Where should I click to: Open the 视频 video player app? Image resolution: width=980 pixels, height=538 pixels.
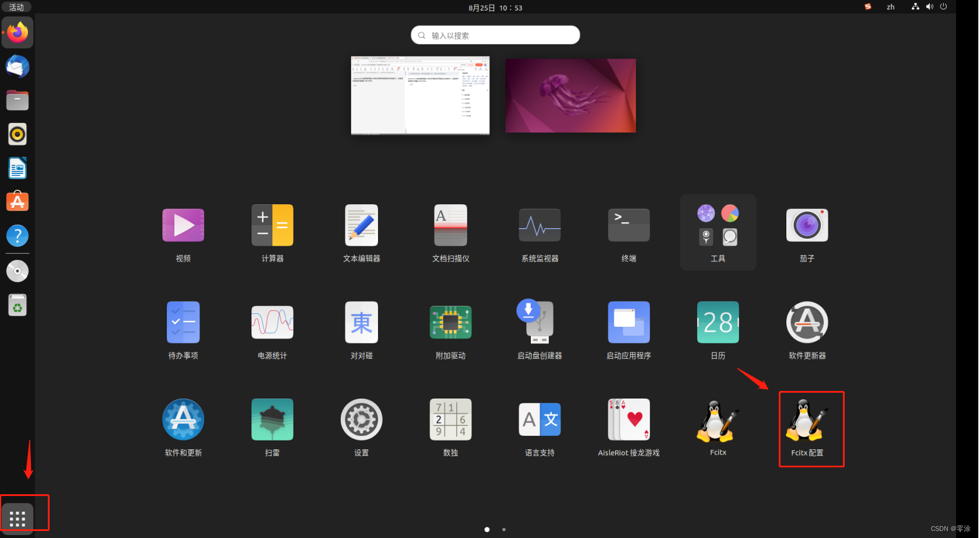183,225
